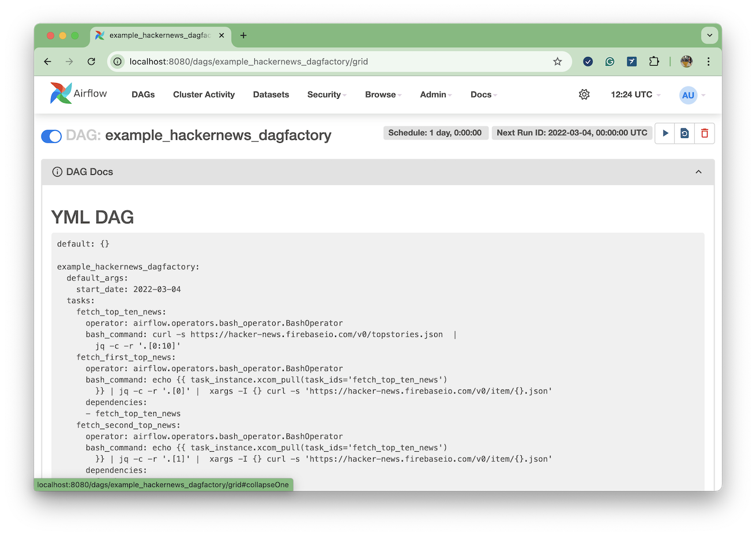Bookmark page with star icon
Viewport: 756px width, 536px height.
pyautogui.click(x=557, y=62)
